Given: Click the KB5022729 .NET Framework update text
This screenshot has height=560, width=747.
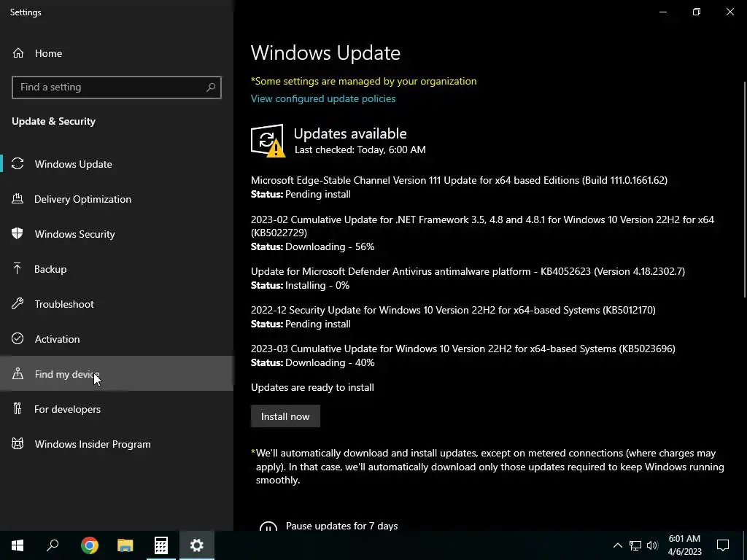Looking at the screenshot, I should pos(482,226).
